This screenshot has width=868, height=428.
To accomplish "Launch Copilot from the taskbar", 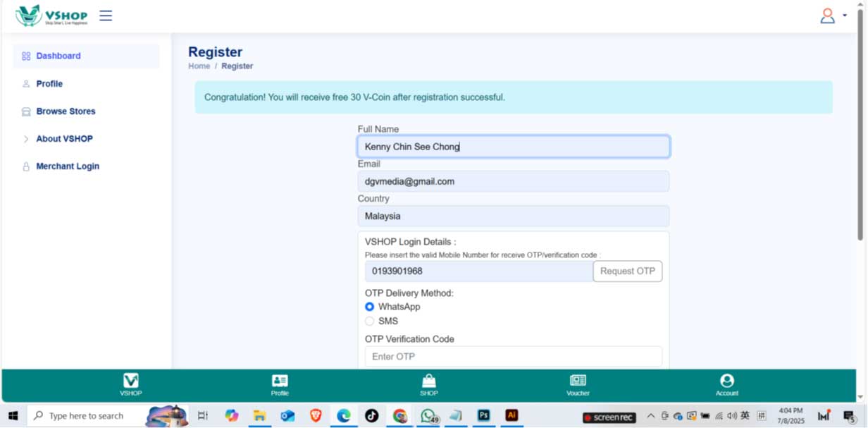I will [231, 415].
